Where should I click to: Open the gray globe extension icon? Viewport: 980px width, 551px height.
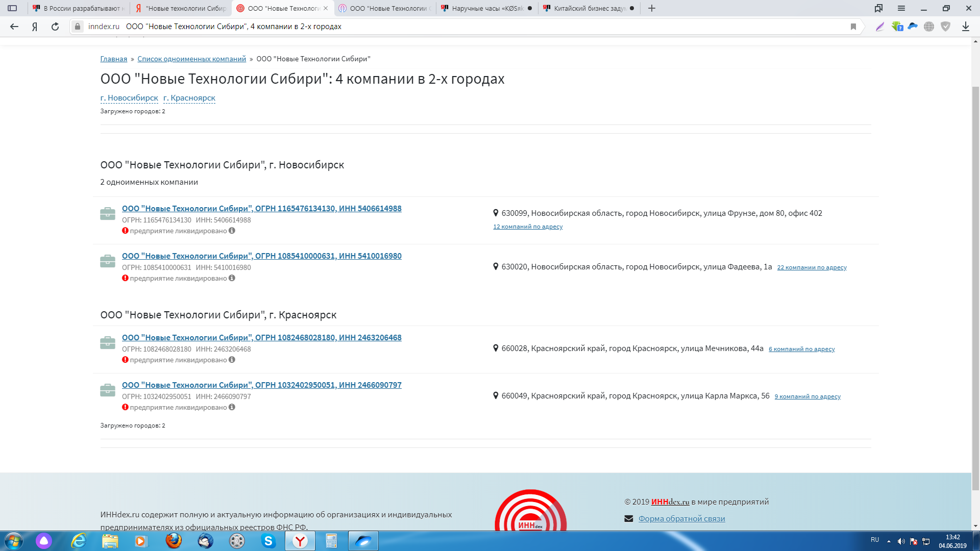(929, 27)
